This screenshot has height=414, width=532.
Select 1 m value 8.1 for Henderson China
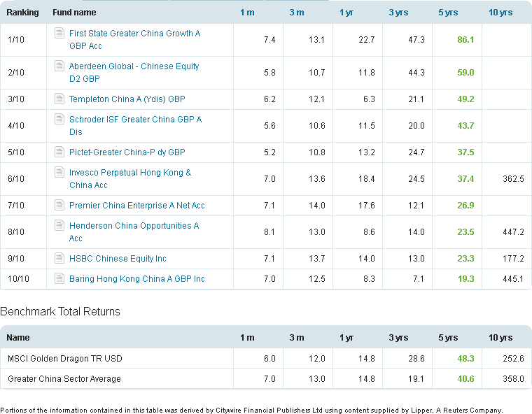pos(269,232)
